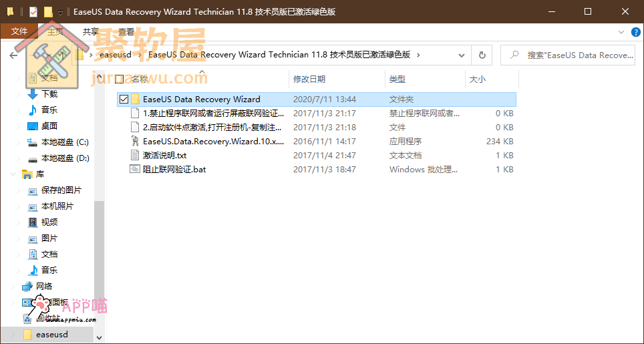Click the 激活说明.txt document icon

(x=135, y=155)
